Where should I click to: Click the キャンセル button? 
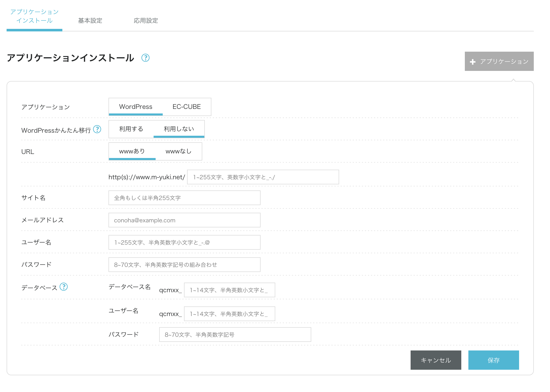click(x=436, y=360)
